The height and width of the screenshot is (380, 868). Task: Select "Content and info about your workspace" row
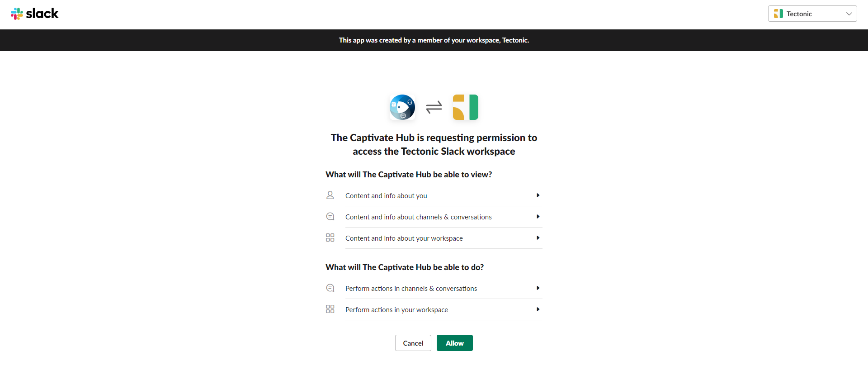[x=404, y=238]
